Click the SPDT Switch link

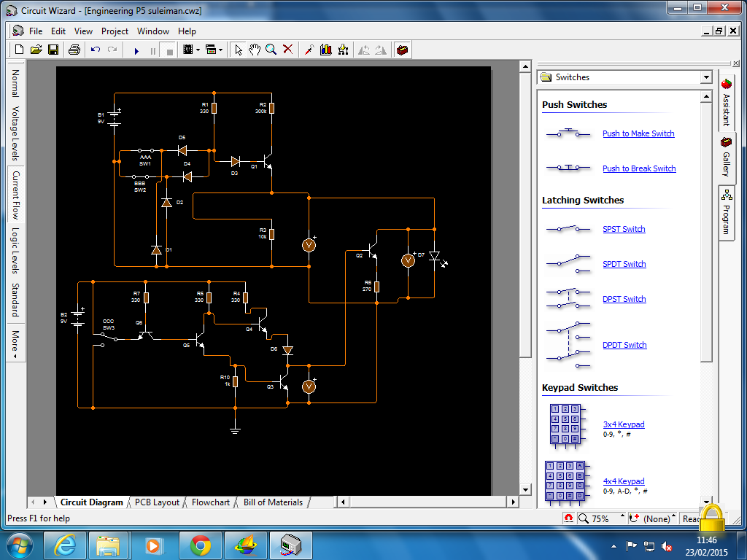[624, 264]
